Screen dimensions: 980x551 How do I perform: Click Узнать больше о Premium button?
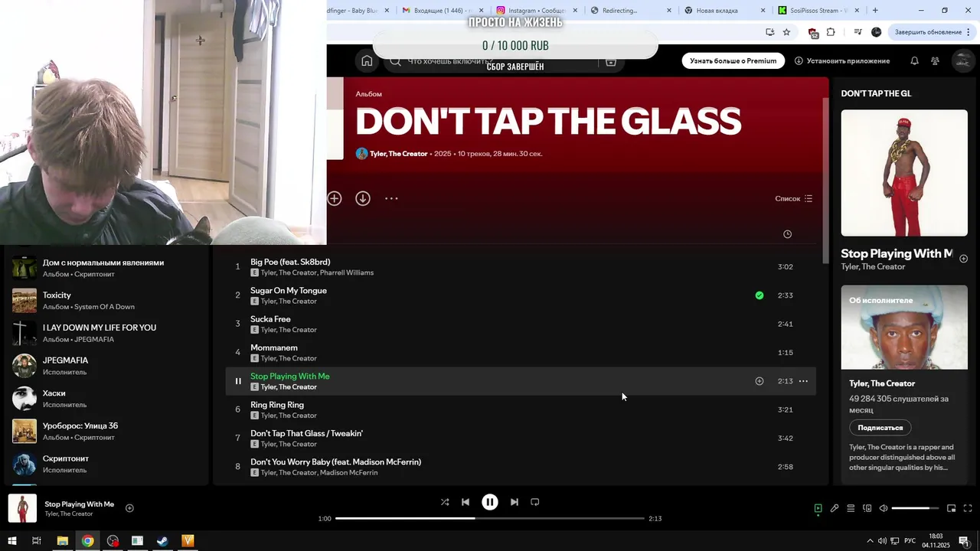(733, 61)
